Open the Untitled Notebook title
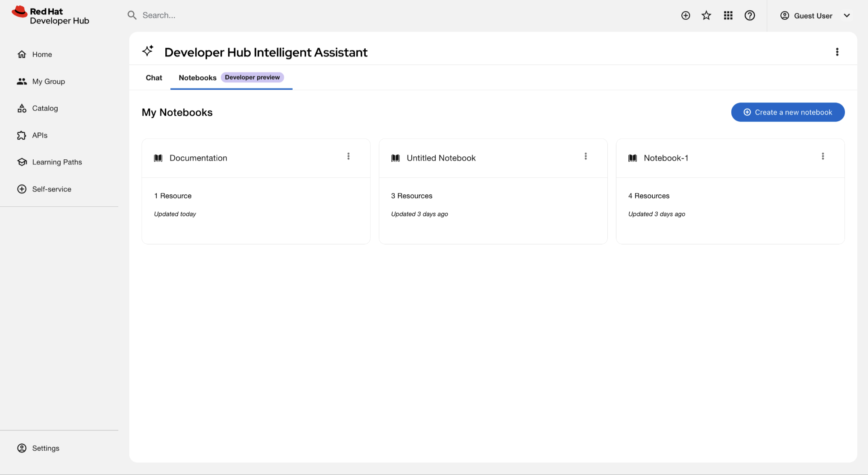Screen dimensions: 868x475 [x=441, y=158]
